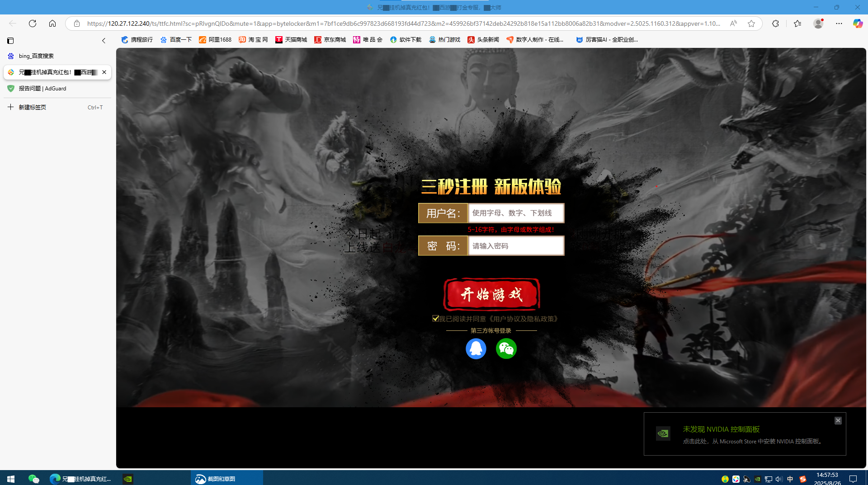The image size is (868, 485).
Task: Dismiss the NVIDIA control panel notification
Action: point(838,420)
